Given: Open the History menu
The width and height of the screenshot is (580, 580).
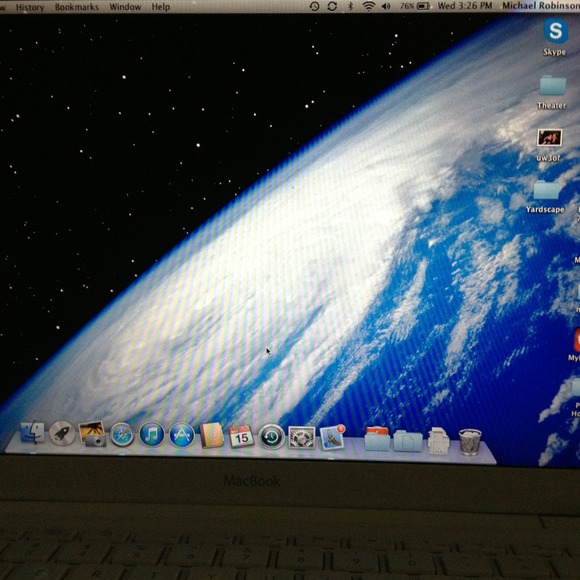Looking at the screenshot, I should click(30, 7).
